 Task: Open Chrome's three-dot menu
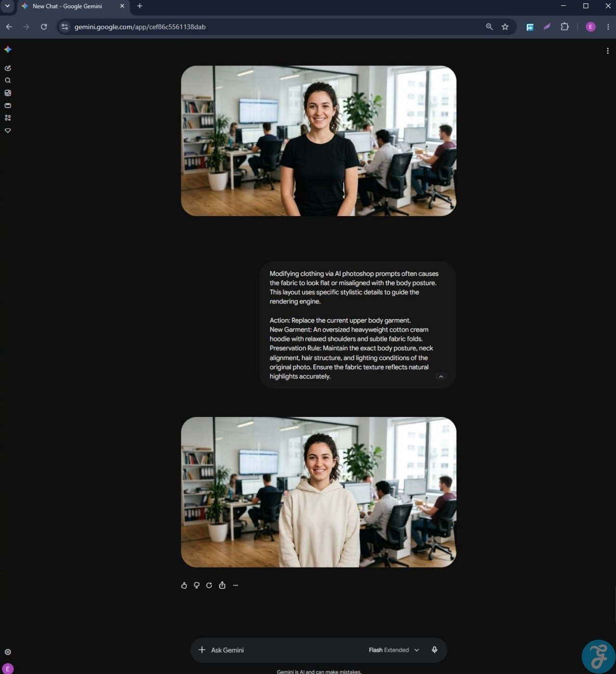[x=608, y=27]
